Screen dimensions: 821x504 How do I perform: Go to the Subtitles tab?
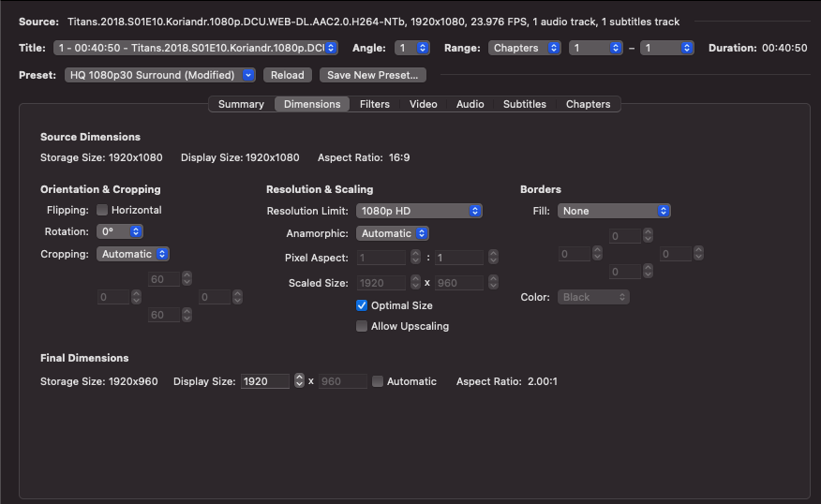525,104
